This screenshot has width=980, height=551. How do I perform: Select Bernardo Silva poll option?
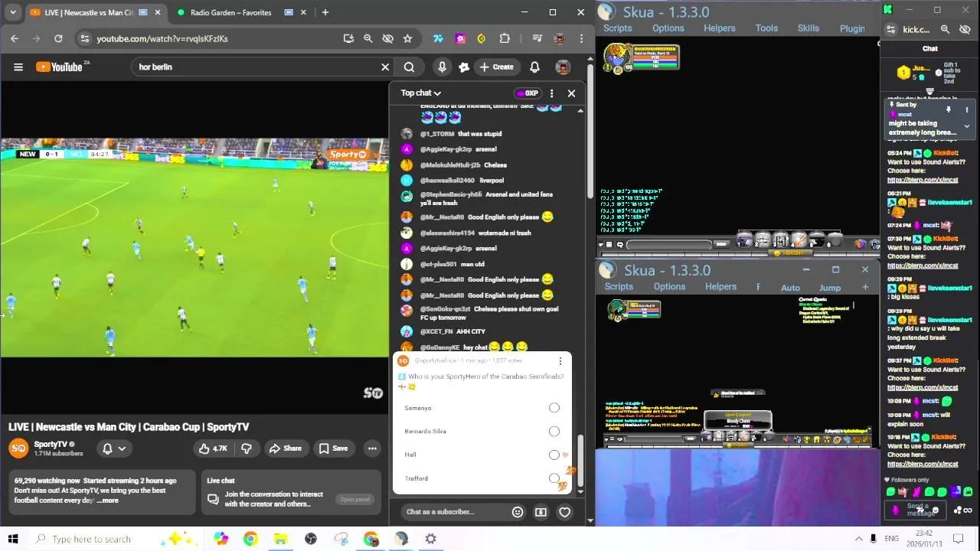[x=554, y=432]
